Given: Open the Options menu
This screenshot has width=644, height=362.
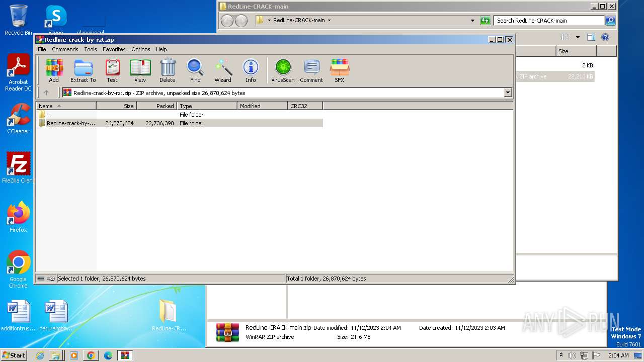Looking at the screenshot, I should (141, 49).
